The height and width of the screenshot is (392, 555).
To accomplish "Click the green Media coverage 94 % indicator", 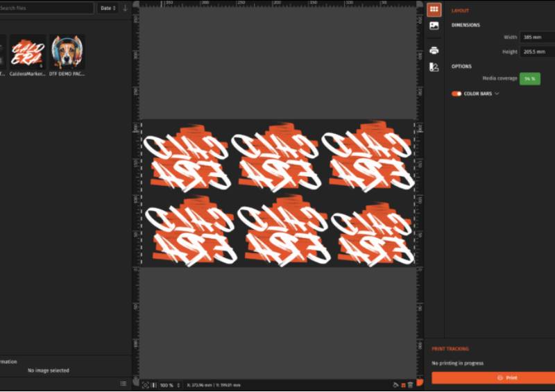I will [x=529, y=79].
